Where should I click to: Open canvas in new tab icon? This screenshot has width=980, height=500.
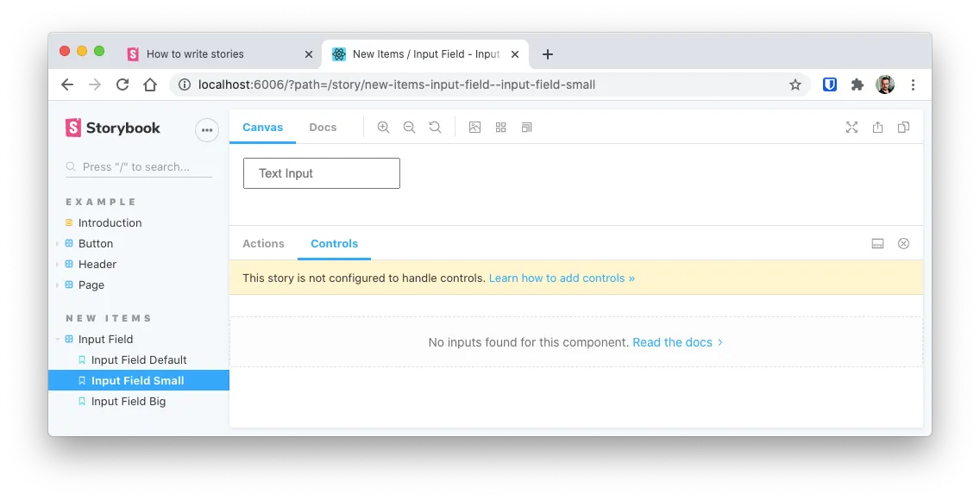click(x=877, y=128)
